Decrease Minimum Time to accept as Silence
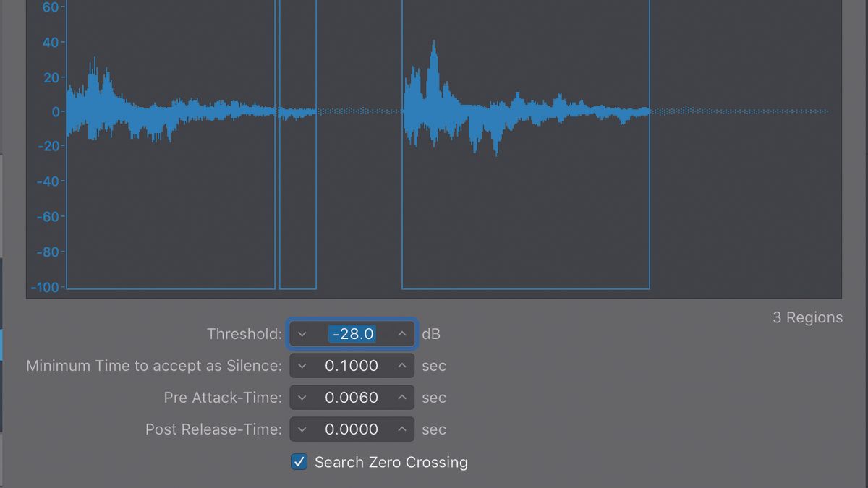Image resolution: width=868 pixels, height=488 pixels. pyautogui.click(x=302, y=366)
